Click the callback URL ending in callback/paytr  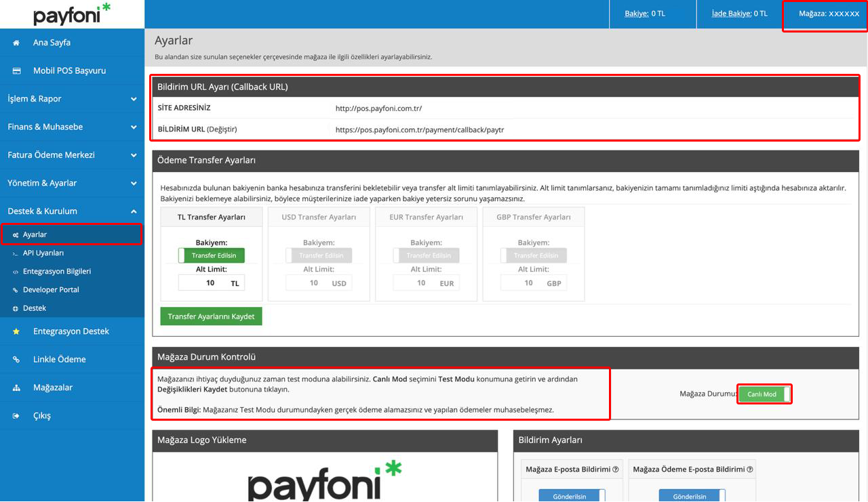tap(420, 129)
